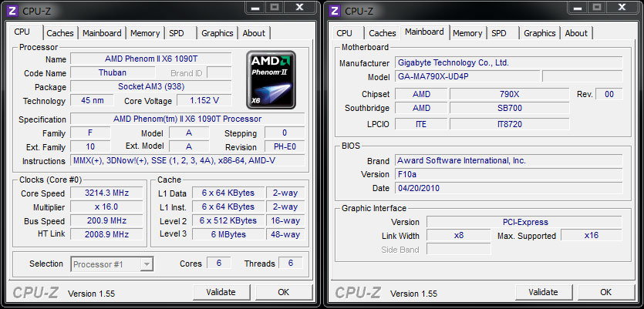Click the Specification field text
644x309 pixels.
pos(187,119)
